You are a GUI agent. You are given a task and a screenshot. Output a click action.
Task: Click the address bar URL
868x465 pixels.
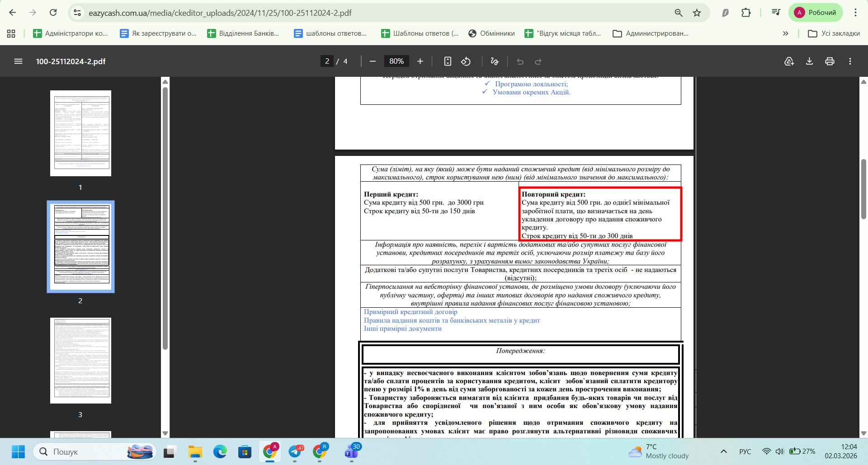220,13
